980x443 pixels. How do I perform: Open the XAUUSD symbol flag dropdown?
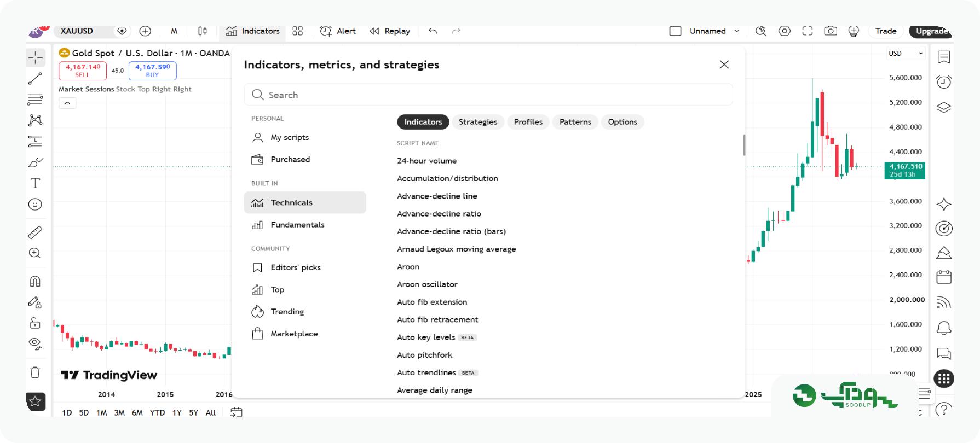[x=122, y=31]
